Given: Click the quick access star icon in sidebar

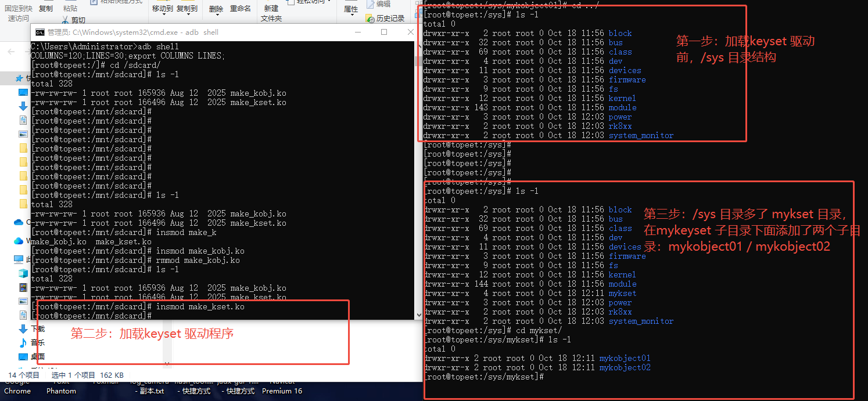Looking at the screenshot, I should coord(20,78).
